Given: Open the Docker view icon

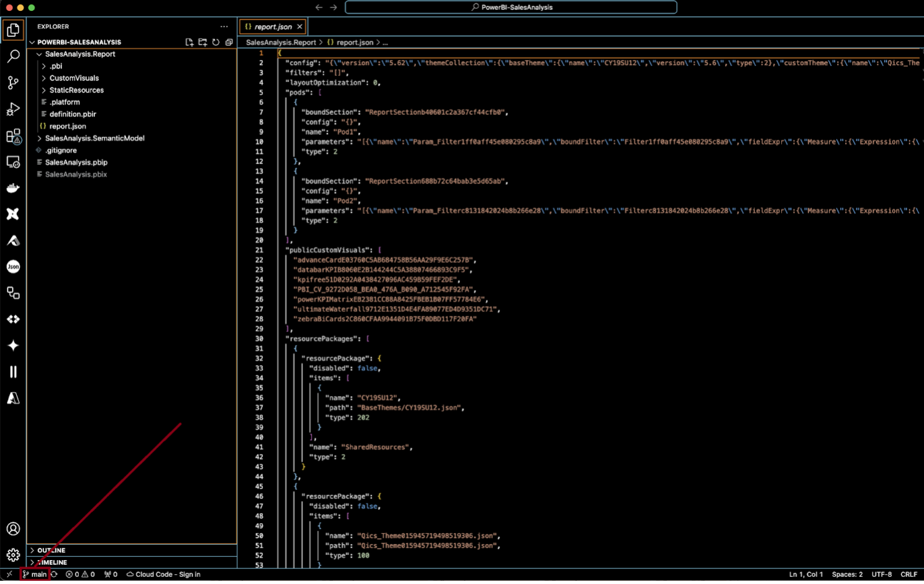Looking at the screenshot, I should (13, 188).
